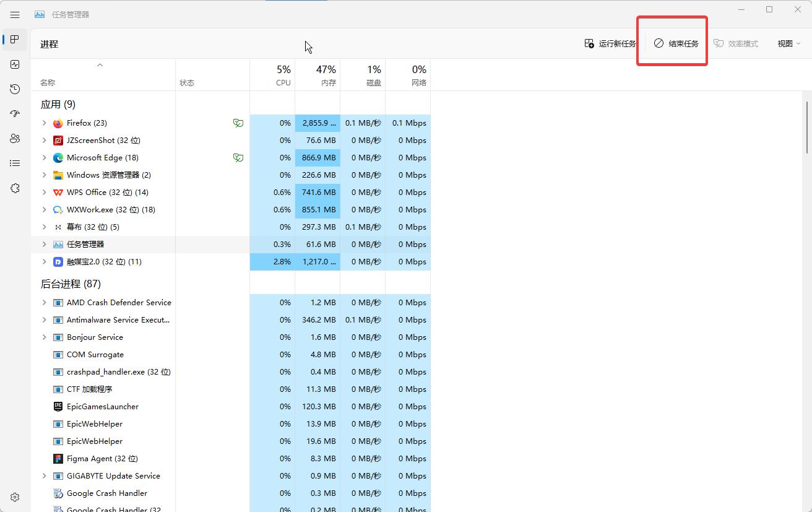Image resolution: width=812 pixels, height=512 pixels.
Task: Open the hamburger navigation menu
Action: (15, 14)
